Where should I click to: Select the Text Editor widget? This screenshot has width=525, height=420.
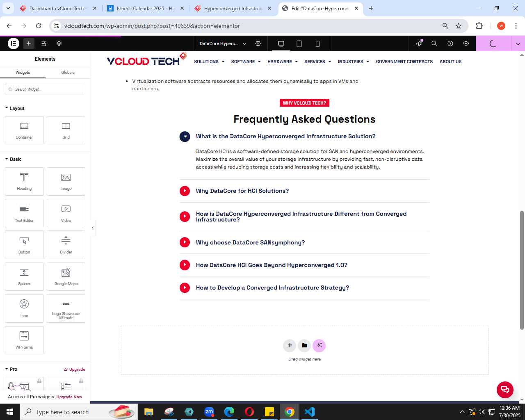(24, 213)
